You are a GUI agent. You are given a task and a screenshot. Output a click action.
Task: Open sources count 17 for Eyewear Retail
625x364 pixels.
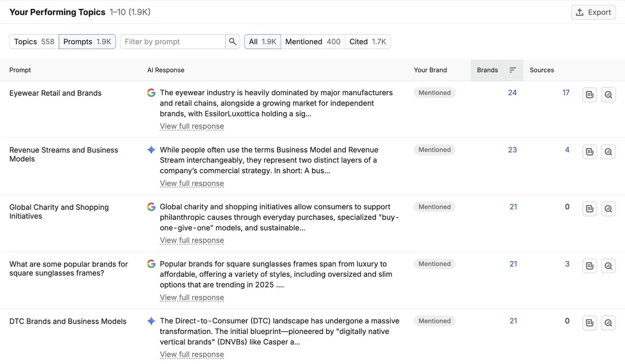(x=566, y=93)
